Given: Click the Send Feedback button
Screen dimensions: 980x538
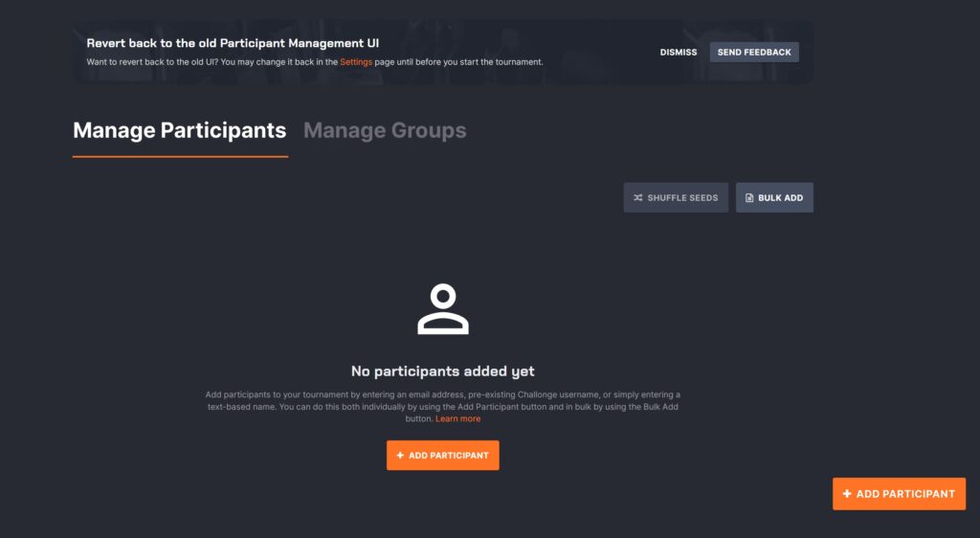Looking at the screenshot, I should click(x=754, y=53).
